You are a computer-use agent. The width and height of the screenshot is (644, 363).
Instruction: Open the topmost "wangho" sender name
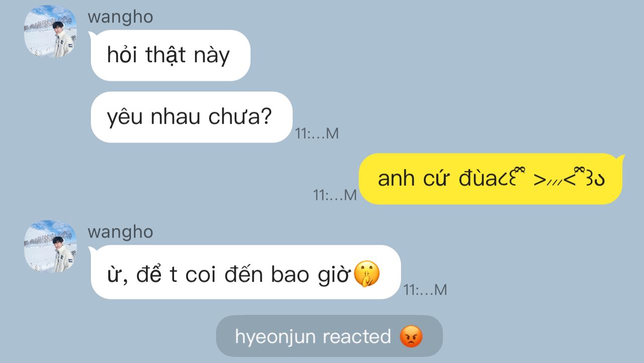(x=120, y=17)
